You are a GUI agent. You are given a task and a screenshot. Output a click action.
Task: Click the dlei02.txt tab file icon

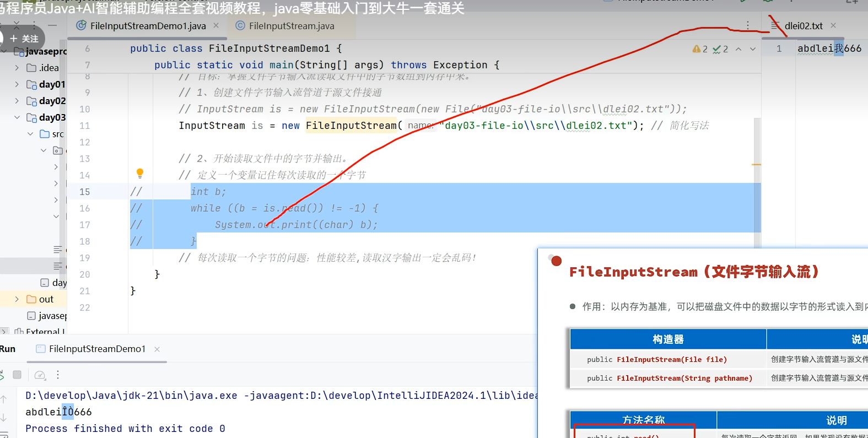[775, 25]
